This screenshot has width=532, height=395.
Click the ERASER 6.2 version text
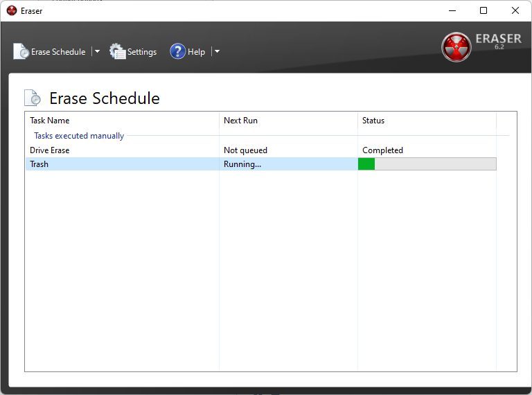[499, 42]
